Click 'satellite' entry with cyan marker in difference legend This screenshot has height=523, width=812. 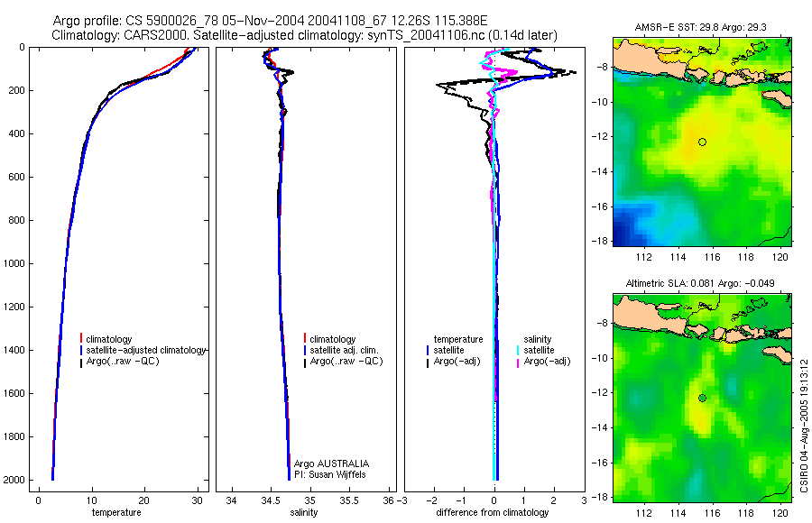click(x=539, y=351)
